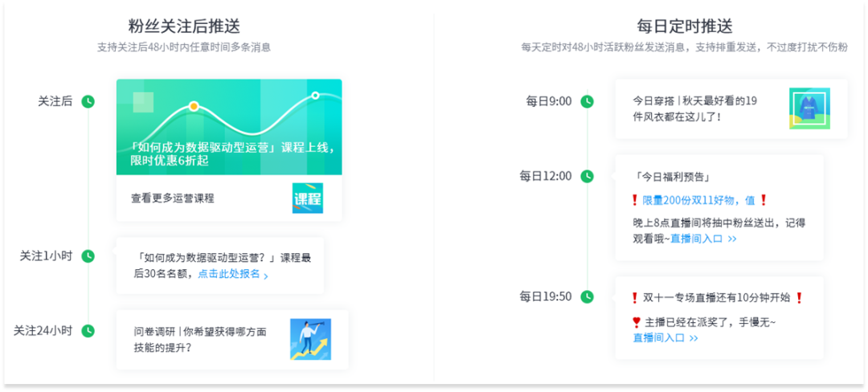Open the 直播间入口 link under 今日福利预告

[703, 239]
